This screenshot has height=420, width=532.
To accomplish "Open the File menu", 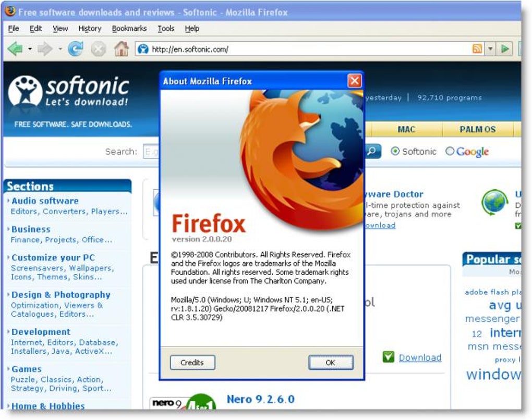I will 14,29.
